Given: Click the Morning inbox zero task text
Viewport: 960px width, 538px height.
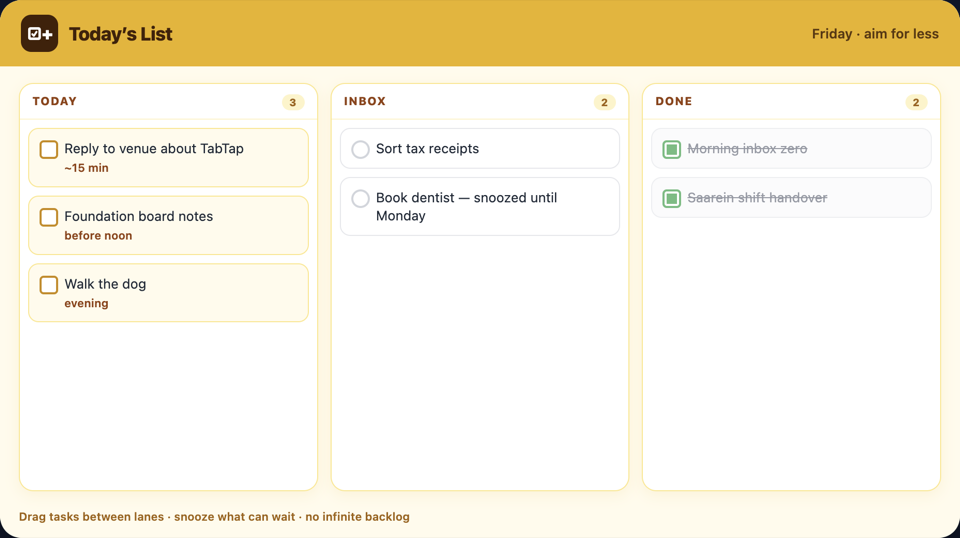Looking at the screenshot, I should pyautogui.click(x=747, y=149).
